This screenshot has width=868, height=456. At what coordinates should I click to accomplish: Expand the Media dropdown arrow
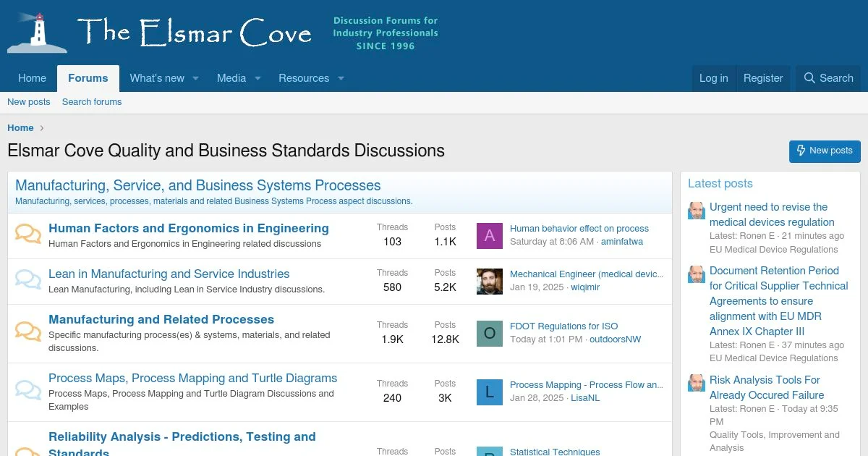(258, 78)
